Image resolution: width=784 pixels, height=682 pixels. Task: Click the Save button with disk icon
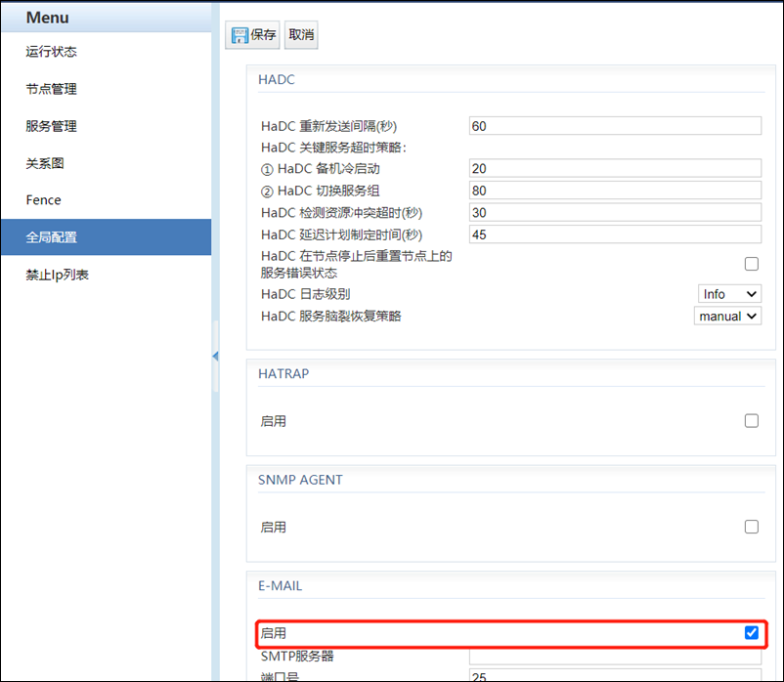tap(253, 35)
